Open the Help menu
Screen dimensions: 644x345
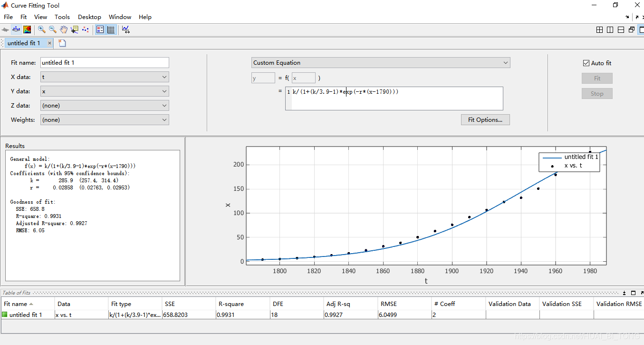[x=145, y=17]
